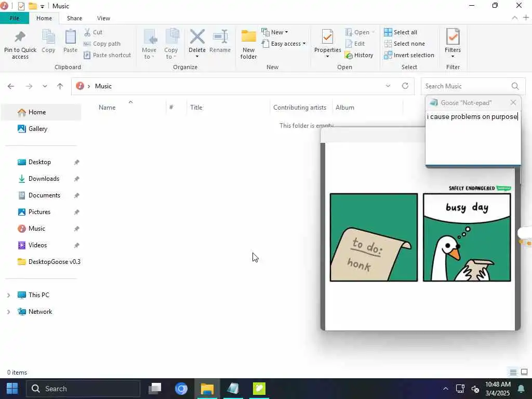
Task: Sort by the # column header
Action: tap(171, 107)
